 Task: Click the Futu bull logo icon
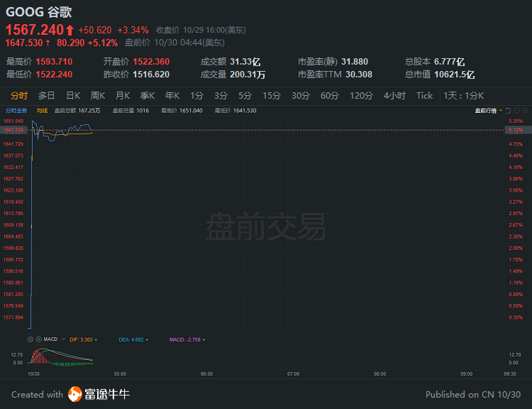pyautogui.click(x=74, y=394)
